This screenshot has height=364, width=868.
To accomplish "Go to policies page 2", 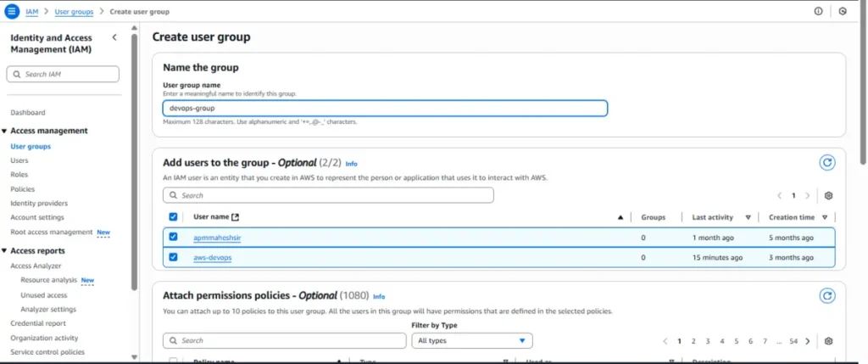I will pyautogui.click(x=693, y=341).
